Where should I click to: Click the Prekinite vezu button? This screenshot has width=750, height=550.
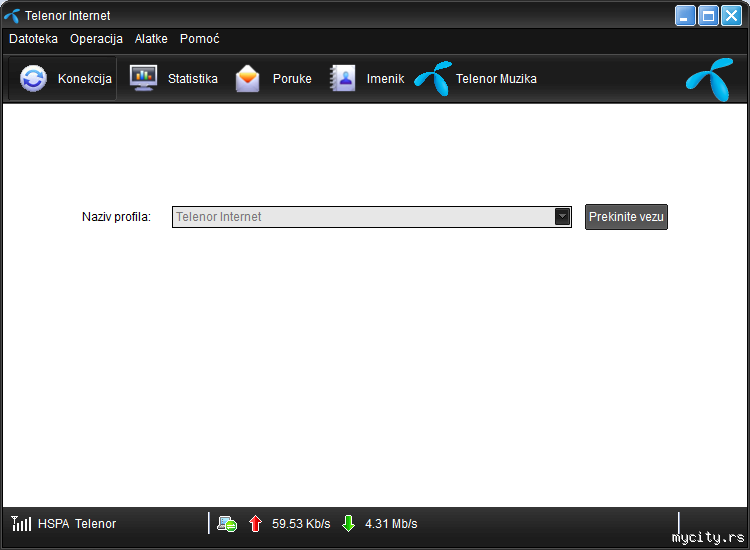point(626,217)
